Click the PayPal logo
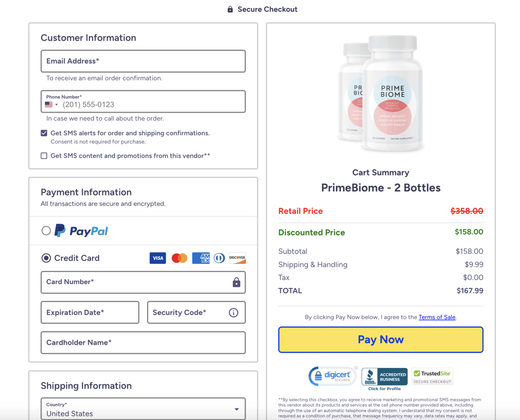 [x=81, y=231]
